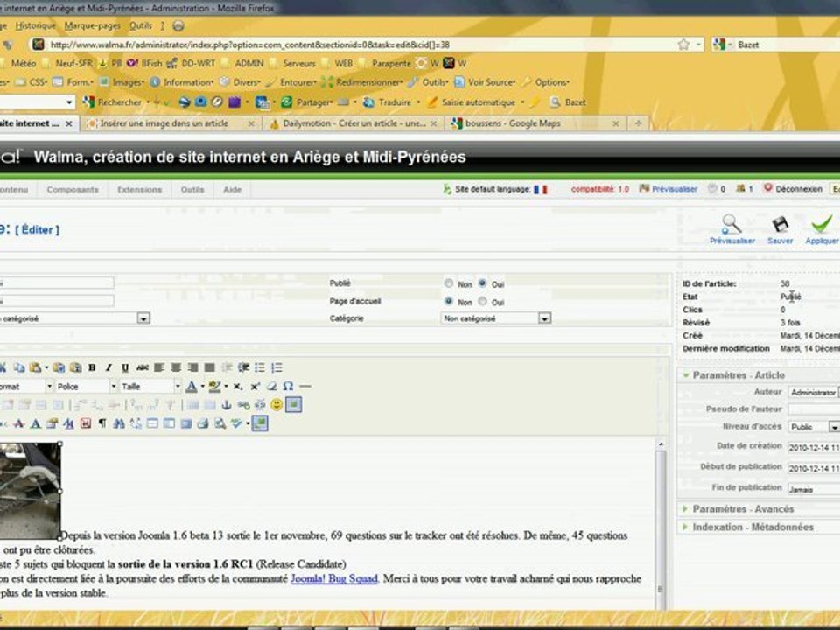Open Niveau d'accès Public dropdown
Image resolution: width=840 pixels, height=630 pixels.
(814, 427)
